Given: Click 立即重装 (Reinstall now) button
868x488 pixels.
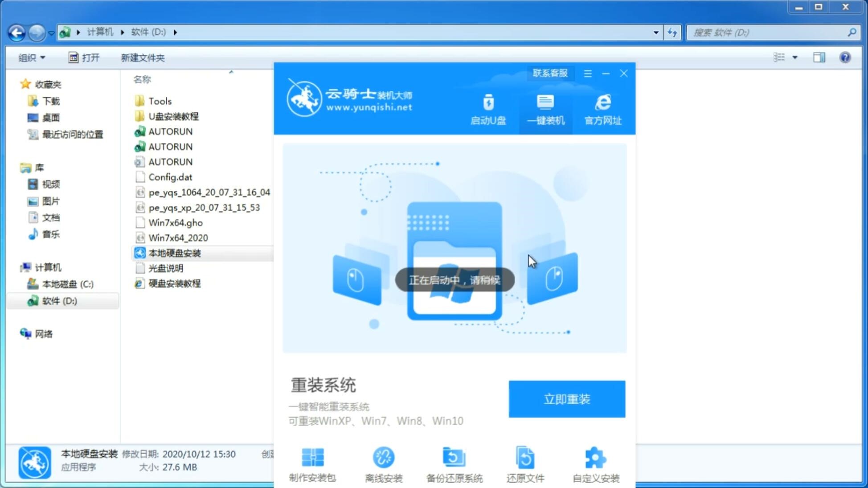Looking at the screenshot, I should [x=567, y=398].
